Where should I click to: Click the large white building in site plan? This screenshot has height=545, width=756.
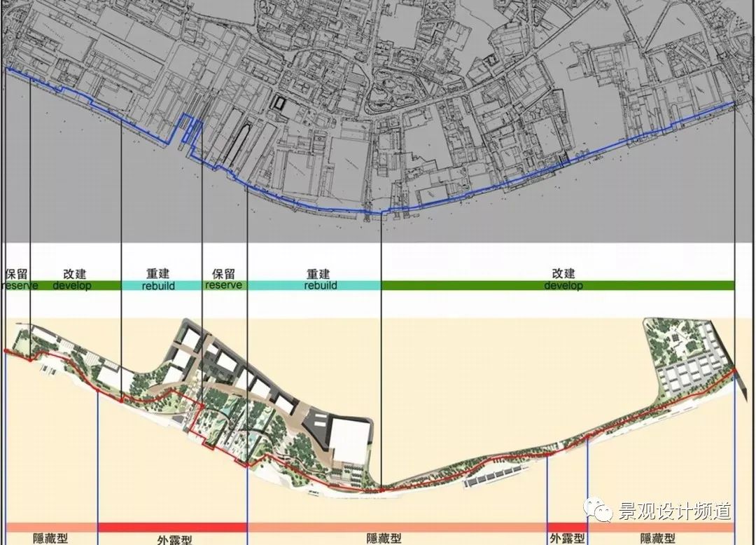[349, 441]
